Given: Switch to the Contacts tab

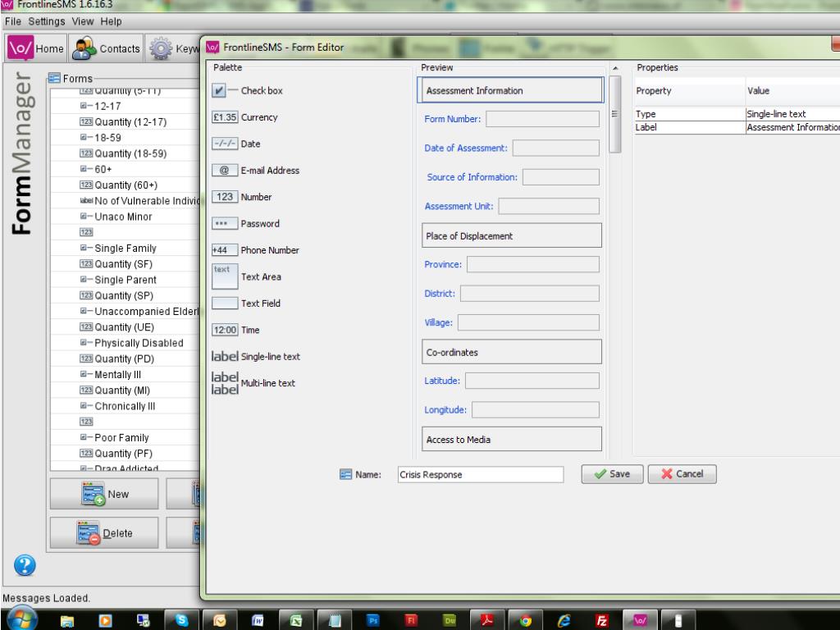Looking at the screenshot, I should click(x=106, y=48).
